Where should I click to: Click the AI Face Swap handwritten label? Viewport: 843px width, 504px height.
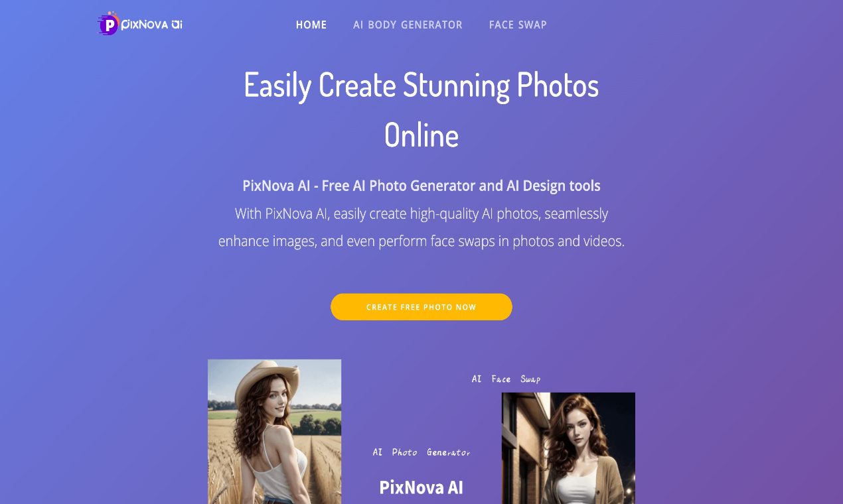[506, 379]
